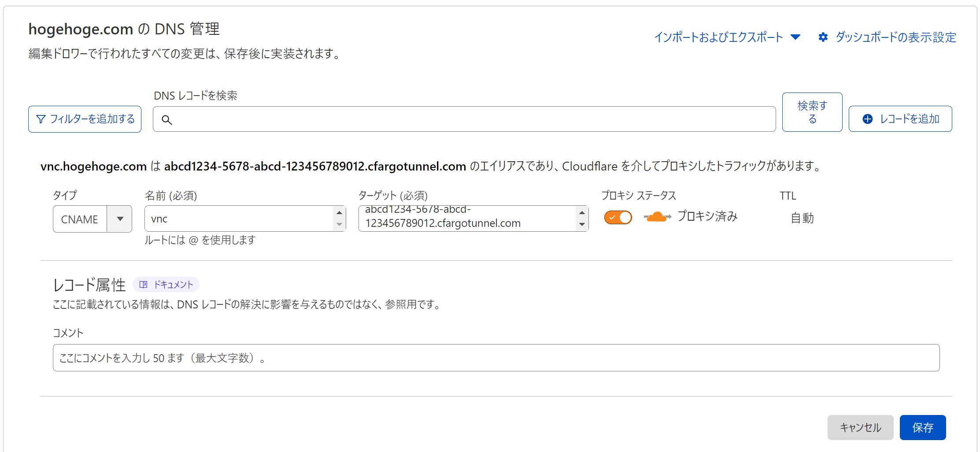Click the コメント input field
Screen dimensions: 980x452
496,358
